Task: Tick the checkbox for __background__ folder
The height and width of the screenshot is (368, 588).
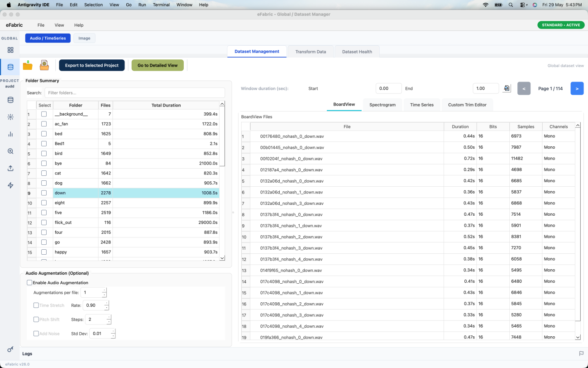Action: (x=44, y=114)
